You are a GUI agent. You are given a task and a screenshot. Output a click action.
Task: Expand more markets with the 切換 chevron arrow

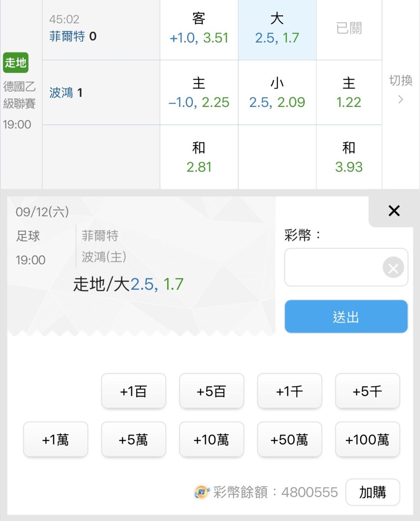click(x=401, y=100)
